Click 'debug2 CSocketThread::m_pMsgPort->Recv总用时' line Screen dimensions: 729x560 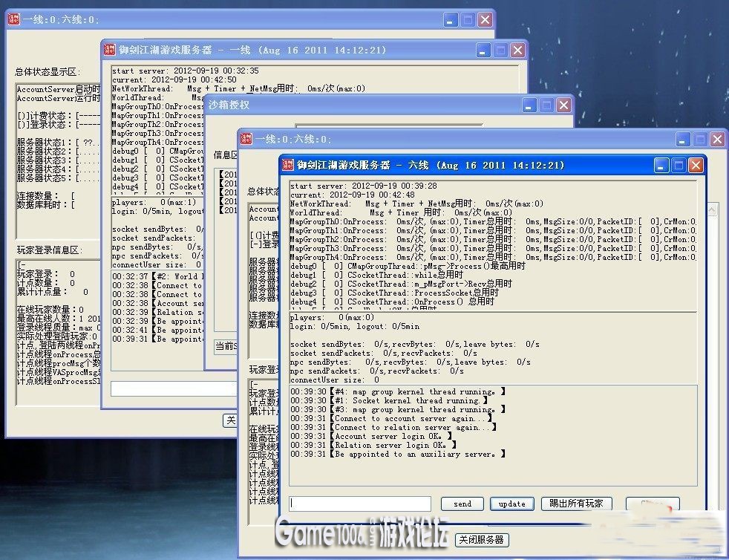pyautogui.click(x=401, y=284)
